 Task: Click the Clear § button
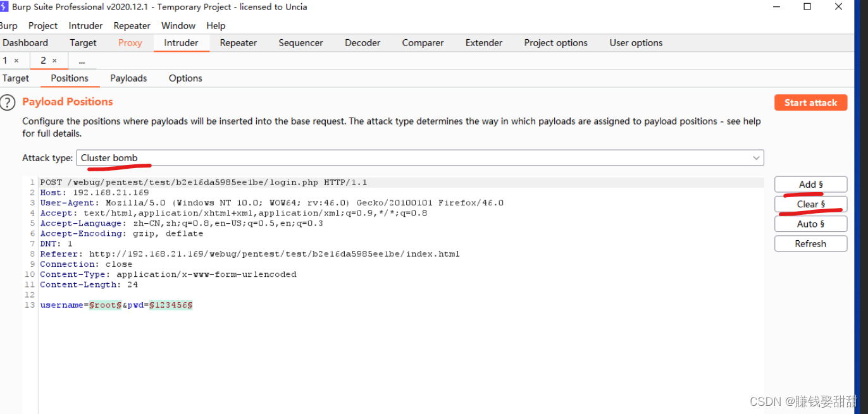[x=810, y=204]
